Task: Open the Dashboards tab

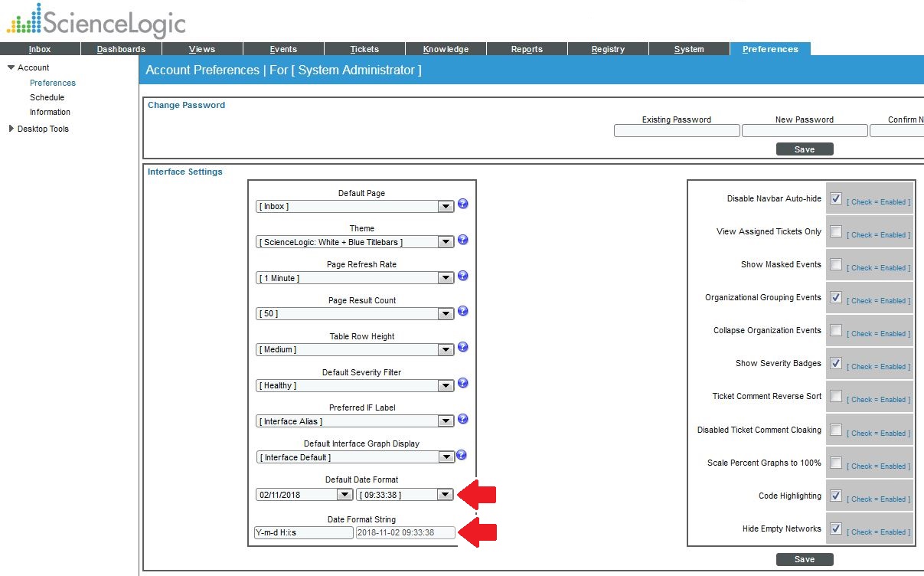Action: [x=121, y=49]
